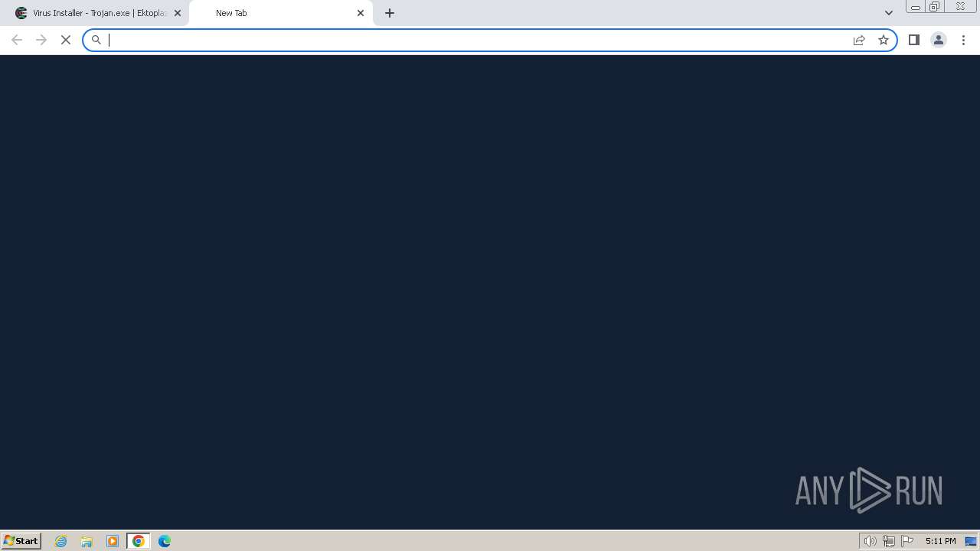This screenshot has width=980, height=551.
Task: Open the tab search dropdown arrow
Action: click(889, 13)
